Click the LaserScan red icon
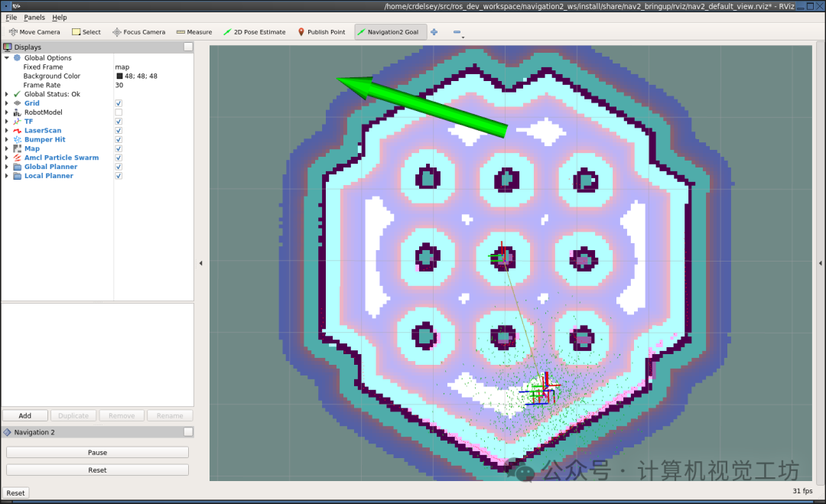 (x=18, y=131)
